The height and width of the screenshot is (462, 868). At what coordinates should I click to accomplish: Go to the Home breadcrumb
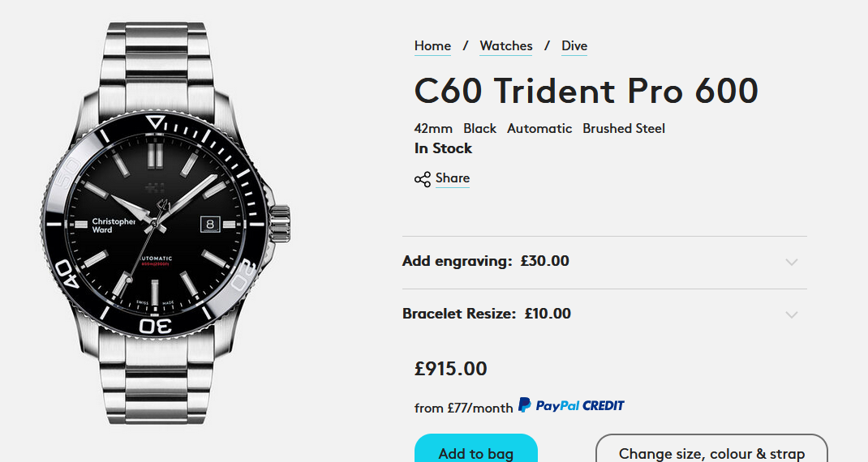tap(432, 46)
